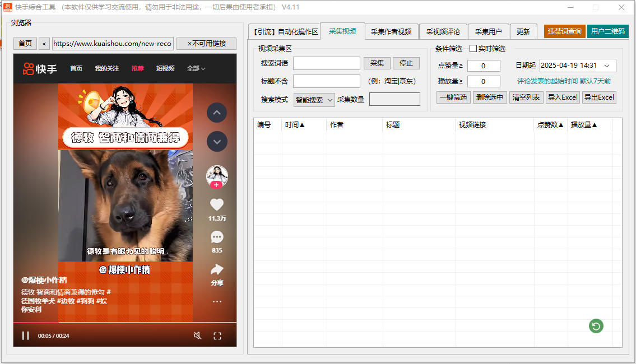Enable the 实时筛选 checkbox
Image resolution: width=636 pixels, height=364 pixels.
click(473, 48)
